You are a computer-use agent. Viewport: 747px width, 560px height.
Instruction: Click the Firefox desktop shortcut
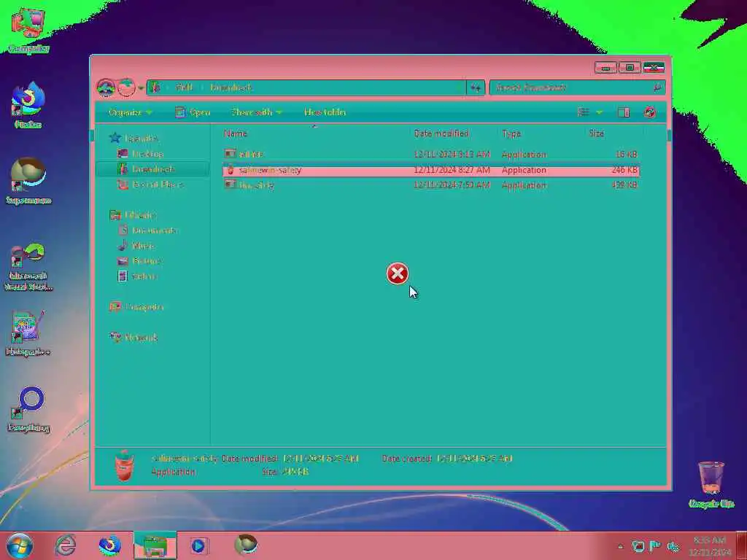28,105
